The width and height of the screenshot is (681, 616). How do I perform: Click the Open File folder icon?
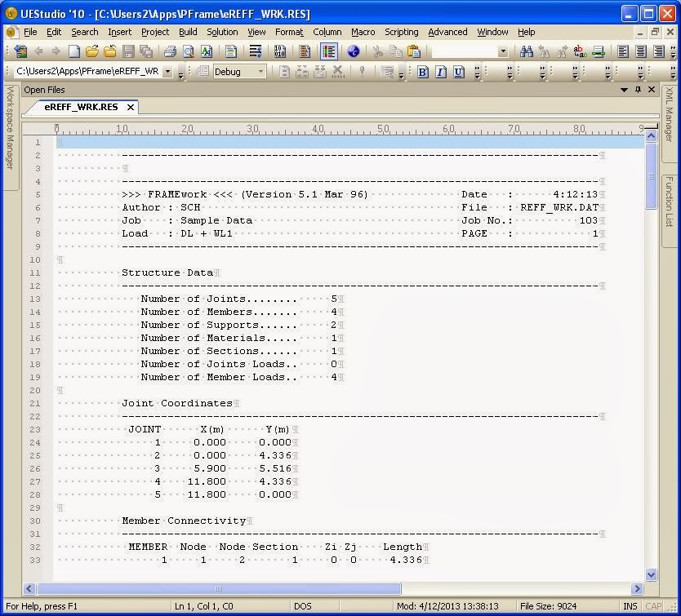pyautogui.click(x=92, y=51)
